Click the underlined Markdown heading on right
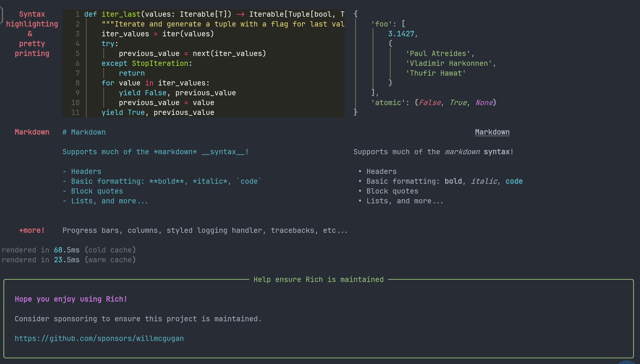The image size is (640, 364). click(x=492, y=132)
